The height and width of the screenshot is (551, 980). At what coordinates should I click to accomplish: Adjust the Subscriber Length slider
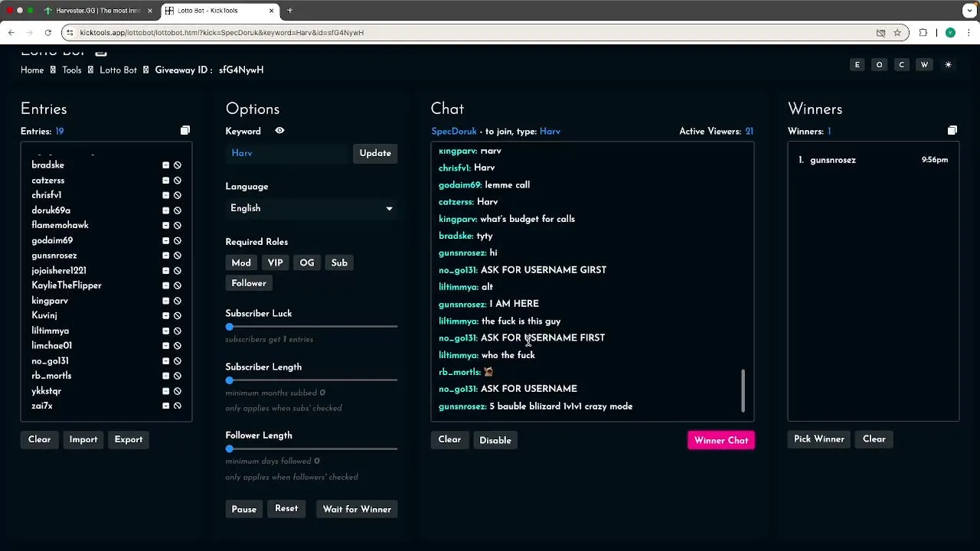pyautogui.click(x=312, y=380)
